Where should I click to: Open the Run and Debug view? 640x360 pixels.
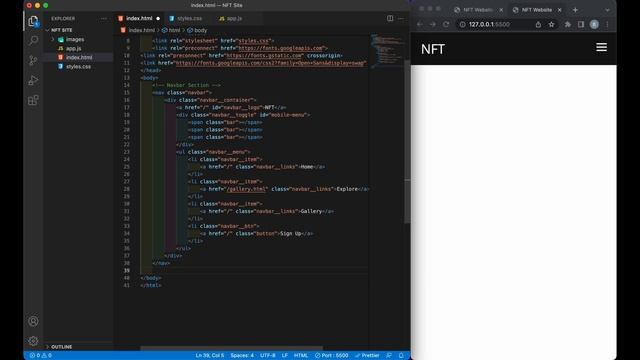pos(33,80)
